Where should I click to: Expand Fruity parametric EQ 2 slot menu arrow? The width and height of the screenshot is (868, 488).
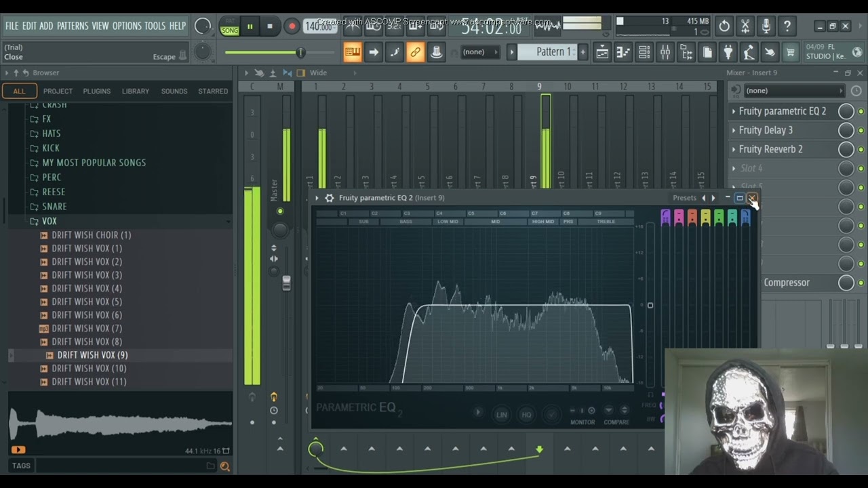point(734,111)
